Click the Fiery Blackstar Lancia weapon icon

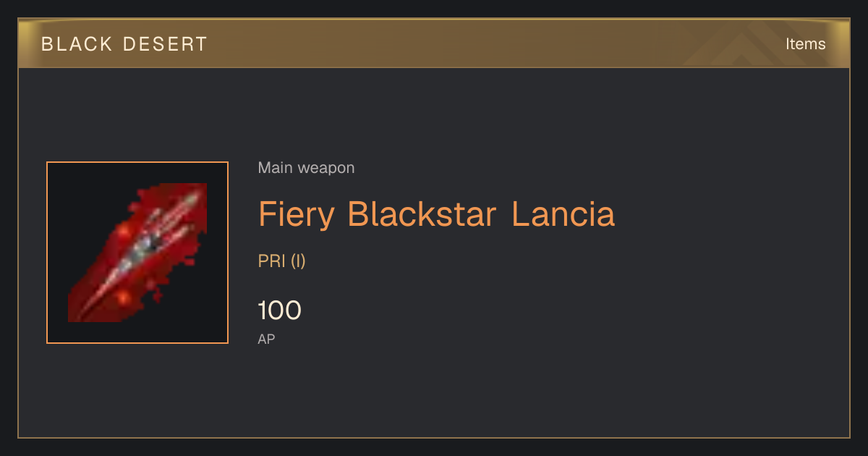[x=137, y=253]
